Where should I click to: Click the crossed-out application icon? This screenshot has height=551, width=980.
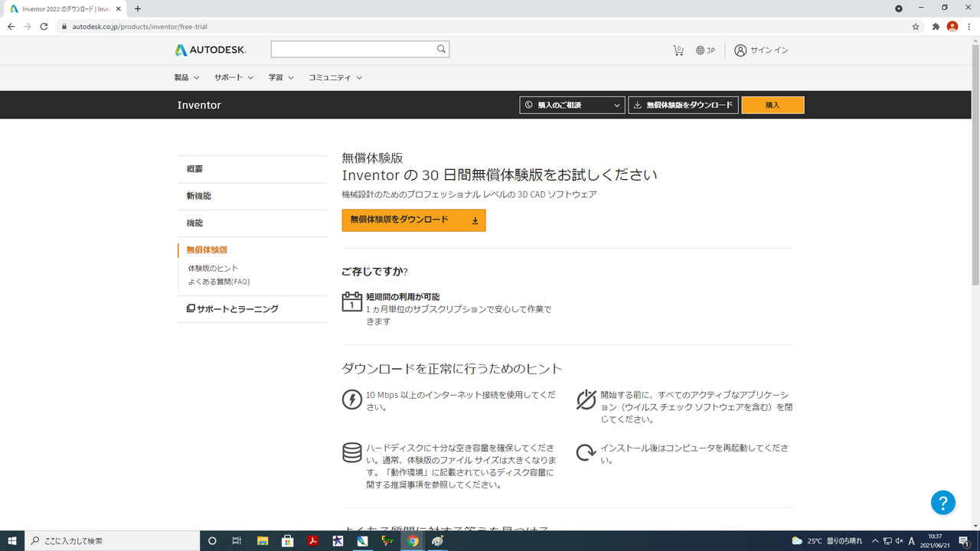586,399
